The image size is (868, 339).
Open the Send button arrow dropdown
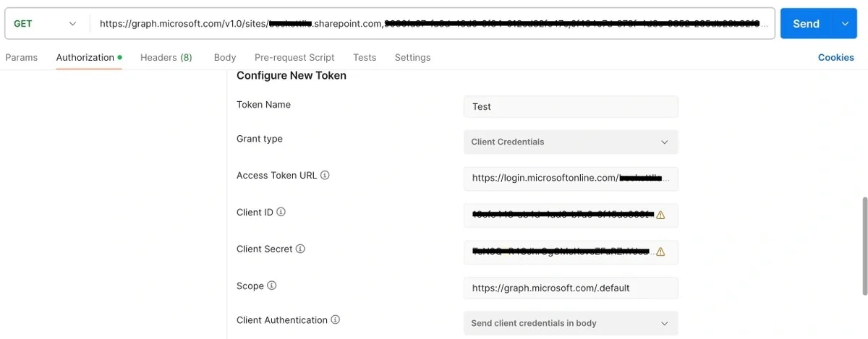844,24
